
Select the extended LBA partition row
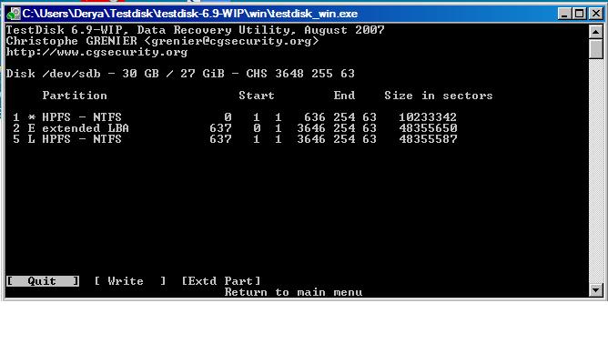click(235, 128)
